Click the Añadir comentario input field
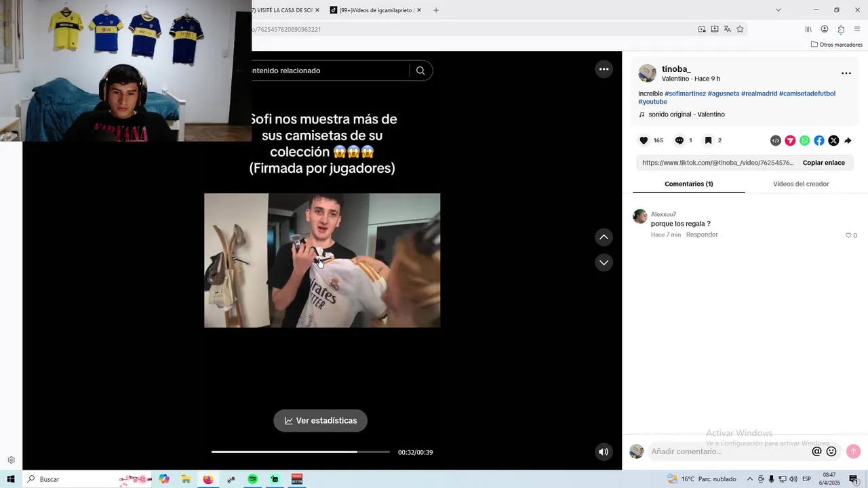 (729, 451)
